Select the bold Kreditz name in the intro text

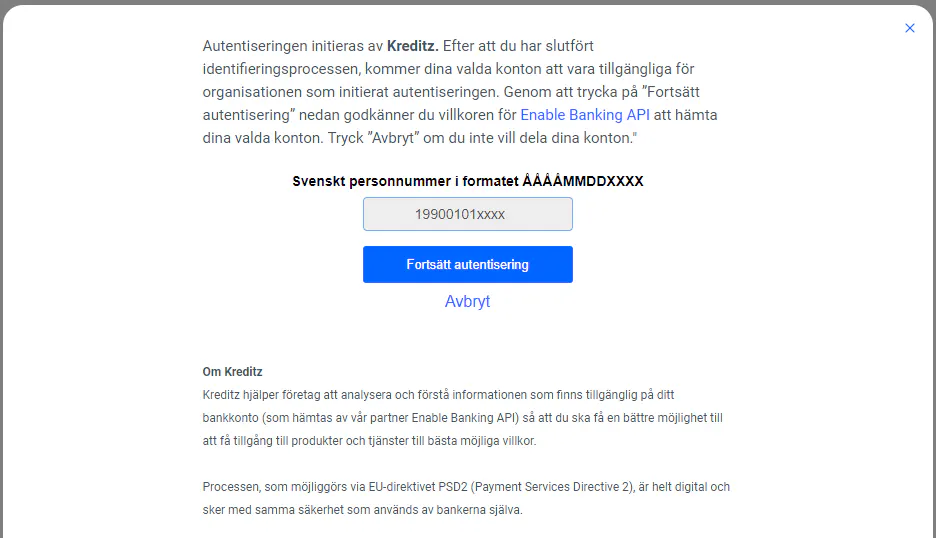click(412, 46)
